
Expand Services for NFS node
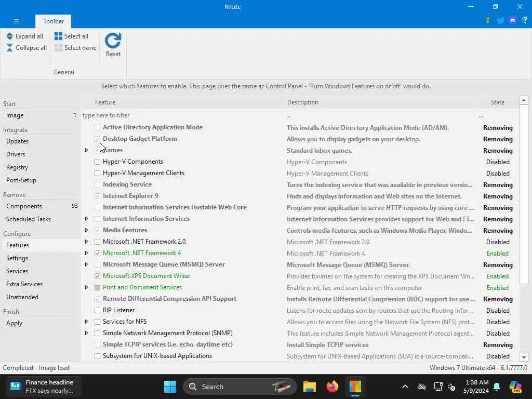click(x=87, y=322)
